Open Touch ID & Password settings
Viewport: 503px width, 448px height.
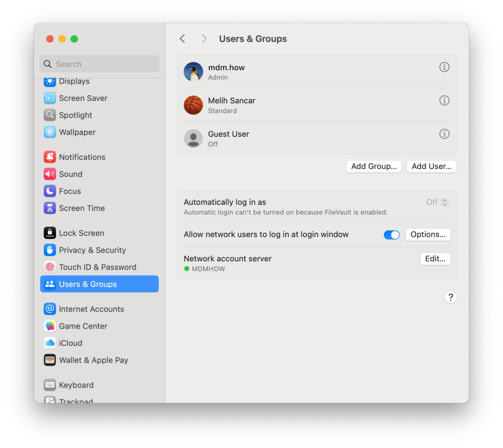click(97, 267)
